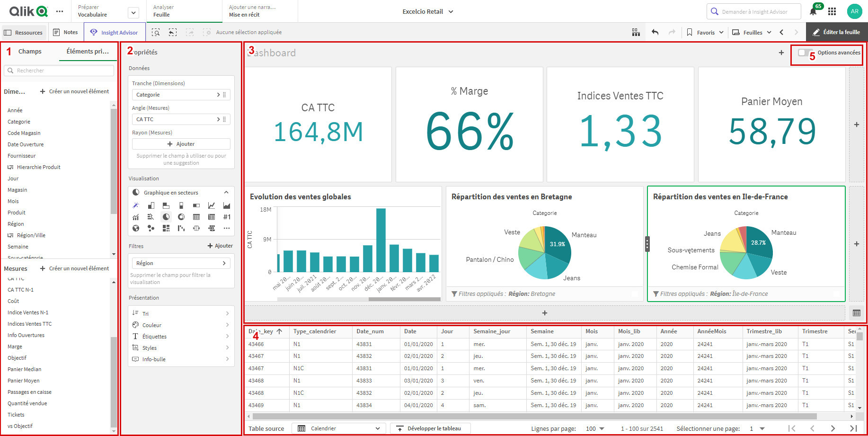Switch to the Champs tab
The image size is (868, 436).
tap(30, 51)
